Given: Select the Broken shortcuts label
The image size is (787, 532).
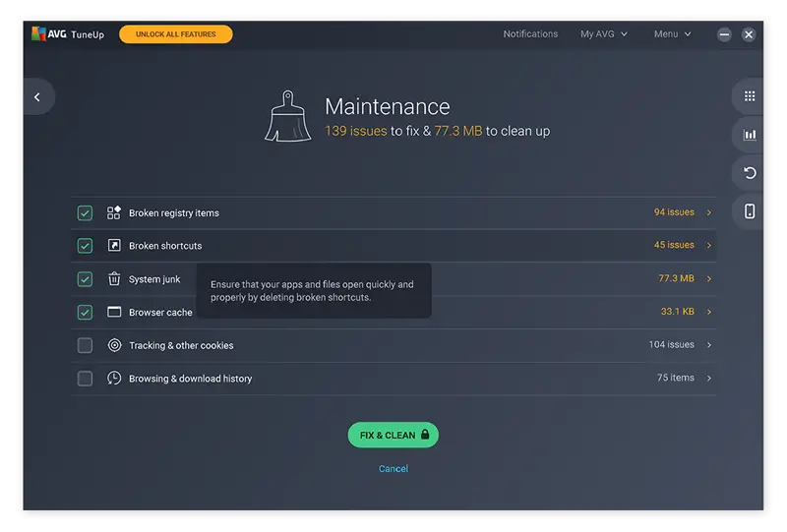Looking at the screenshot, I should 165,246.
